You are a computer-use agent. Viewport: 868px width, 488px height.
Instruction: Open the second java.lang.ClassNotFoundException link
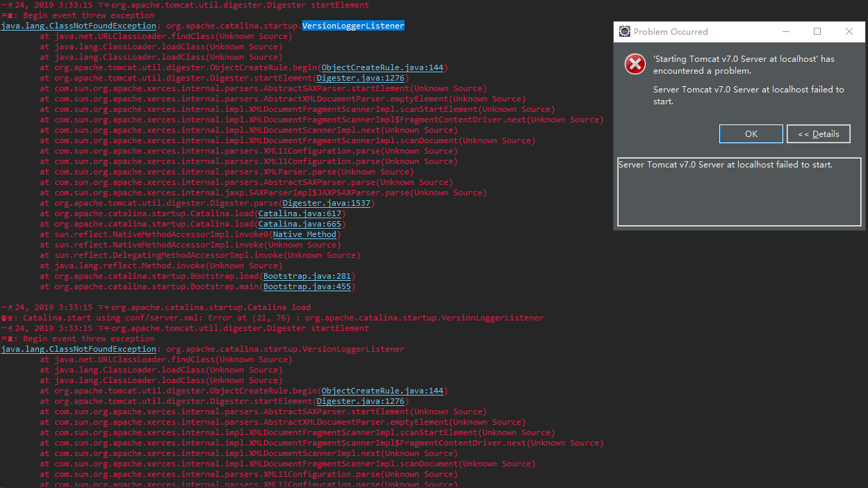(x=76, y=349)
